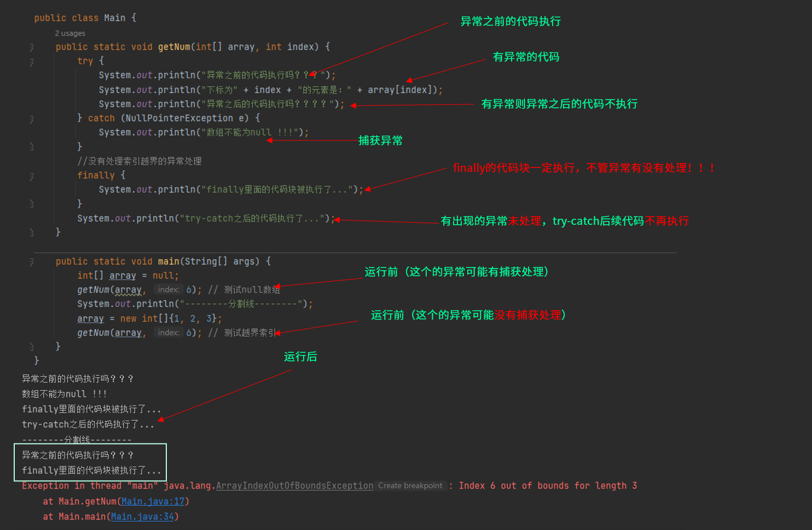This screenshot has height=530, width=812.
Task: Click the fold end marker at main's closing brace
Action: [31, 347]
